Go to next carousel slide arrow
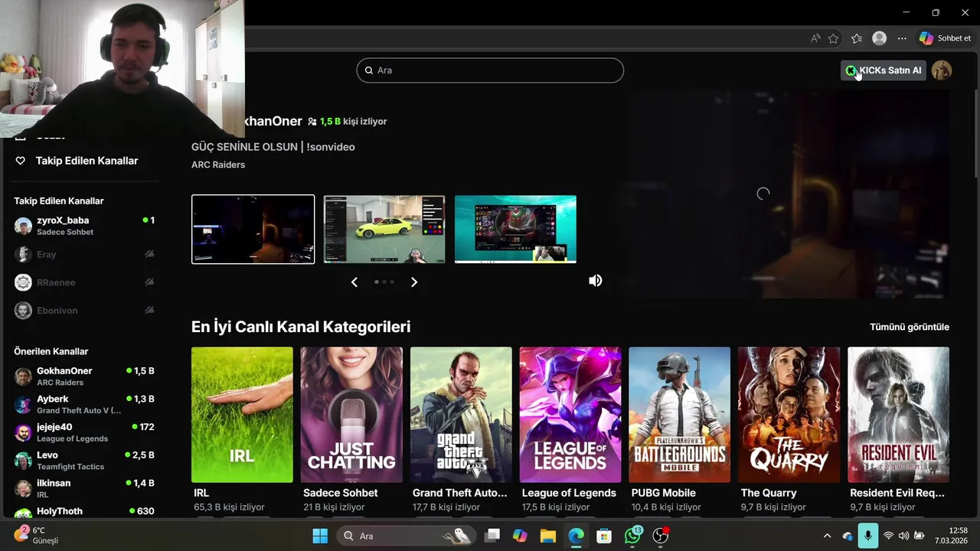Viewport: 980px width, 551px height. (414, 282)
